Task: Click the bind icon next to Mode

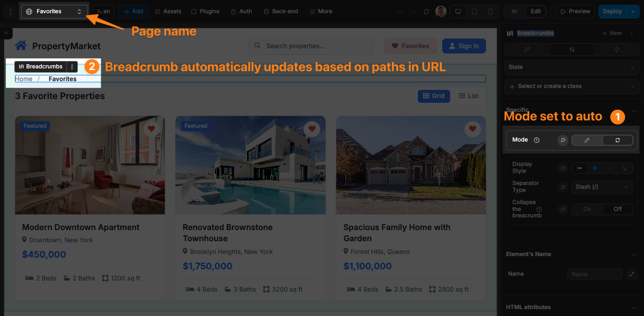Action: pyautogui.click(x=563, y=140)
